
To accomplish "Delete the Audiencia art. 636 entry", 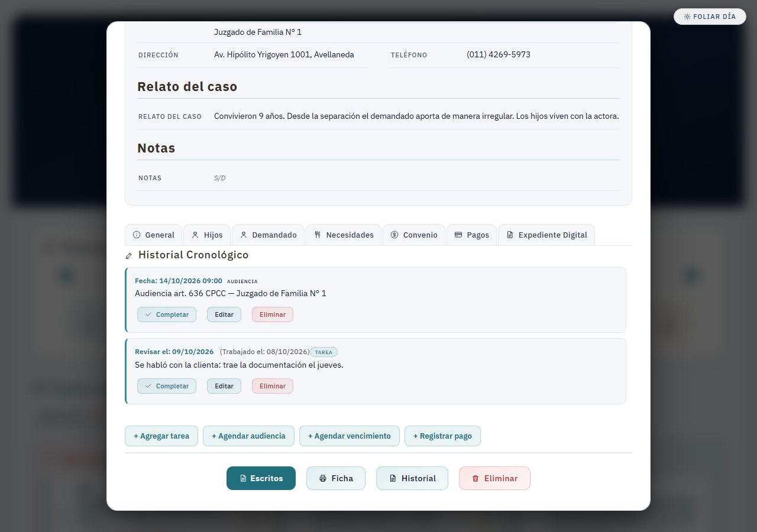I will [273, 314].
